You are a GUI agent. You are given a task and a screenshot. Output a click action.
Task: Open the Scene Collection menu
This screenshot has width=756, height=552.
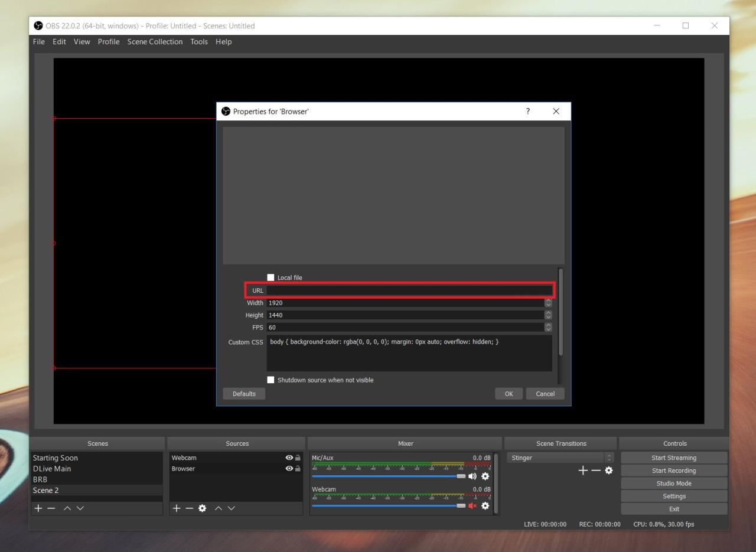[155, 42]
